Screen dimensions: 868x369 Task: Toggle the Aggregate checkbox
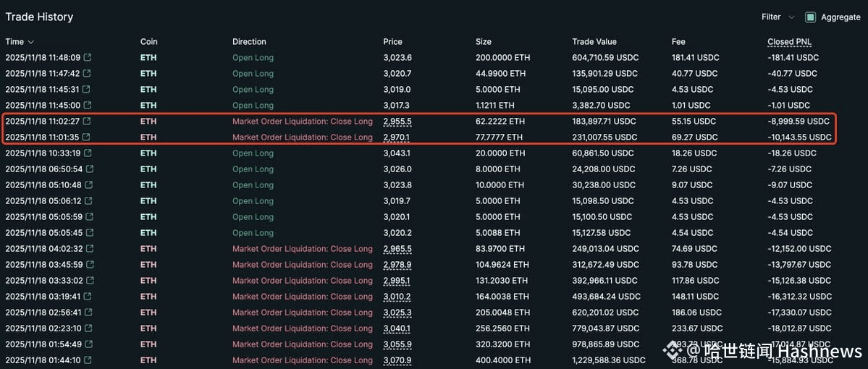810,17
